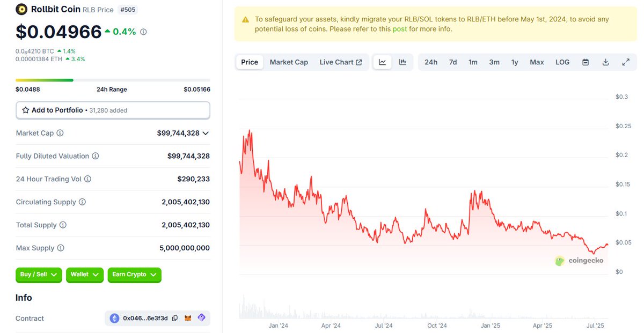This screenshot has height=333, width=644.
Task: Click the $0.04966 price text
Action: 58,32
